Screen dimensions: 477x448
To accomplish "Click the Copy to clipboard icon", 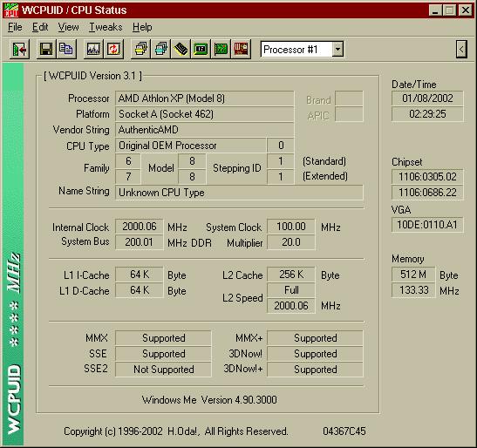I will [x=66, y=49].
